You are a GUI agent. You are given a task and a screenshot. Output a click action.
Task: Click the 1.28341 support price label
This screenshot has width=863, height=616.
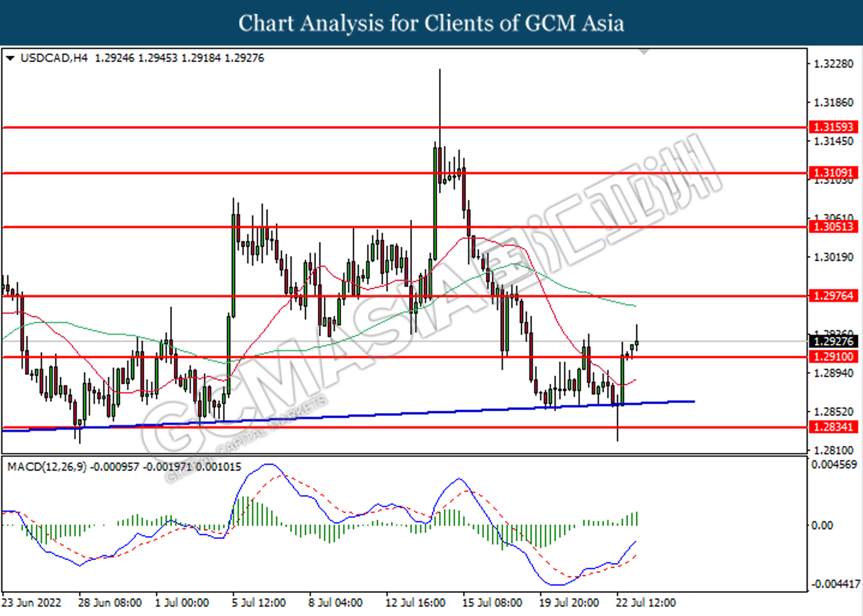pos(834,427)
